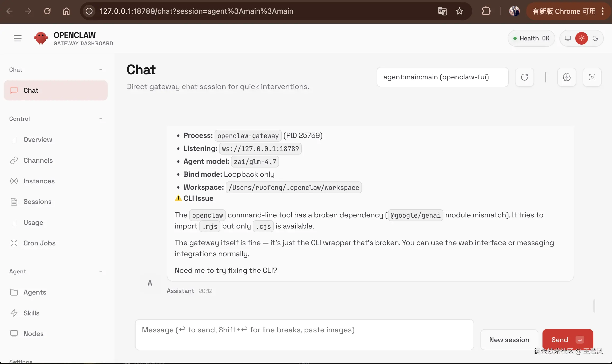Select light theme sun toggle

[581, 38]
